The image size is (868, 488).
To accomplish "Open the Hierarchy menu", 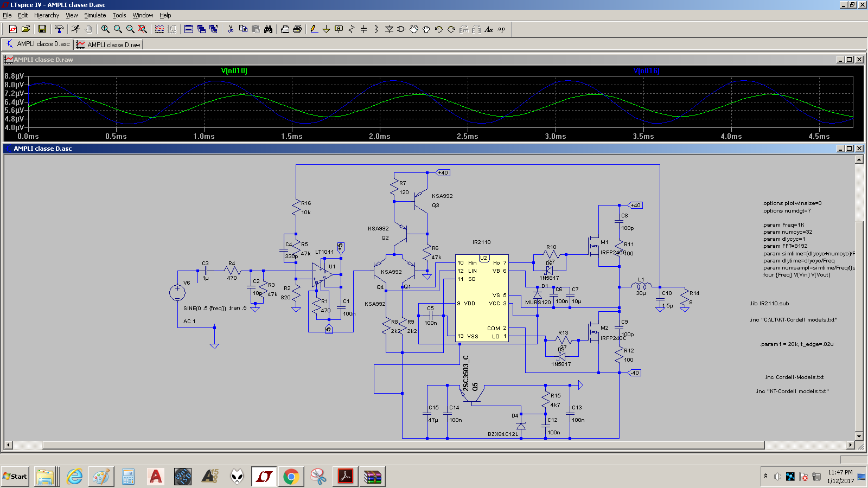I will (x=47, y=15).
